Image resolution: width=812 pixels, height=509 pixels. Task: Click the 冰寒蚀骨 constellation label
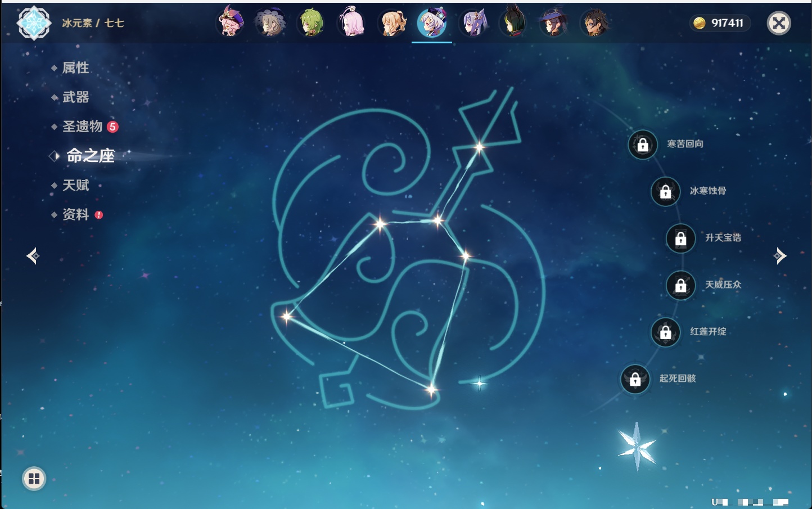pyautogui.click(x=708, y=191)
